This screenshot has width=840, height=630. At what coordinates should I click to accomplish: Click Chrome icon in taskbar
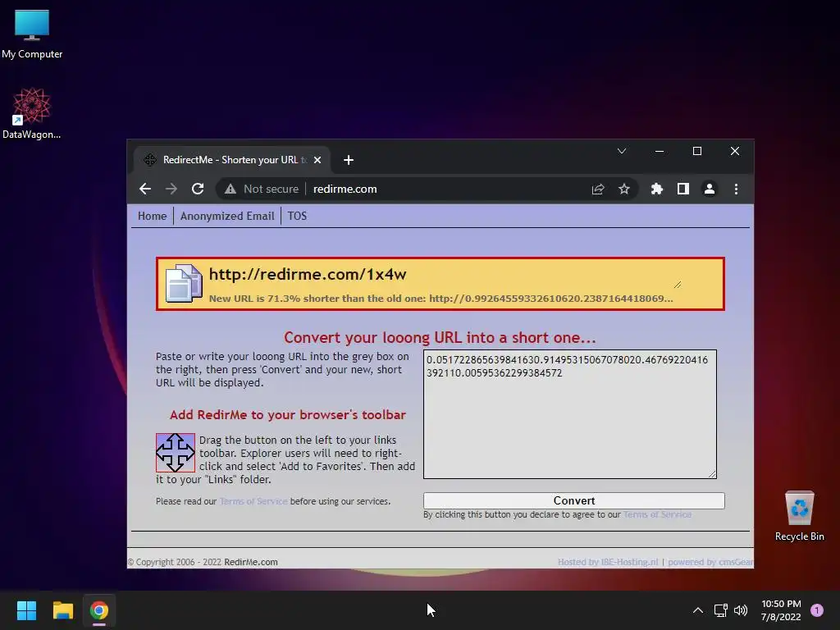pyautogui.click(x=99, y=610)
